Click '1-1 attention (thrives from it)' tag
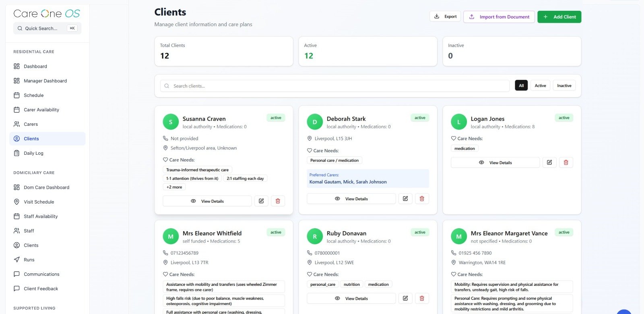 click(192, 178)
